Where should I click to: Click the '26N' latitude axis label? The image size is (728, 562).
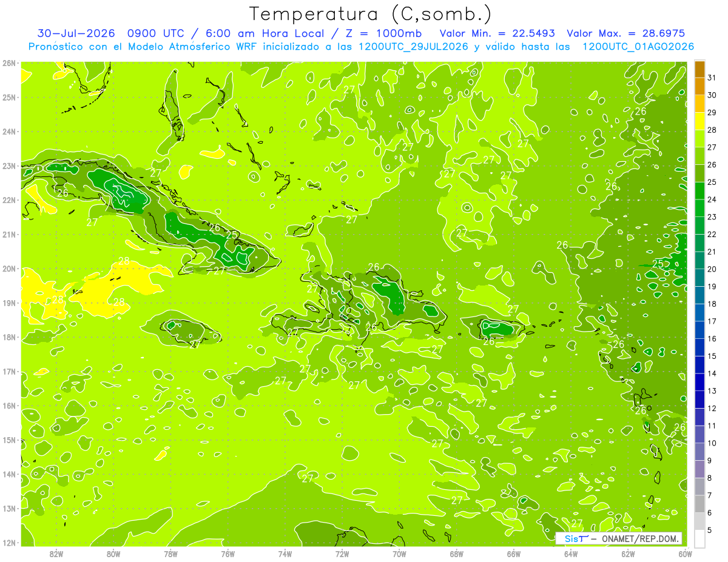[x=8, y=63]
